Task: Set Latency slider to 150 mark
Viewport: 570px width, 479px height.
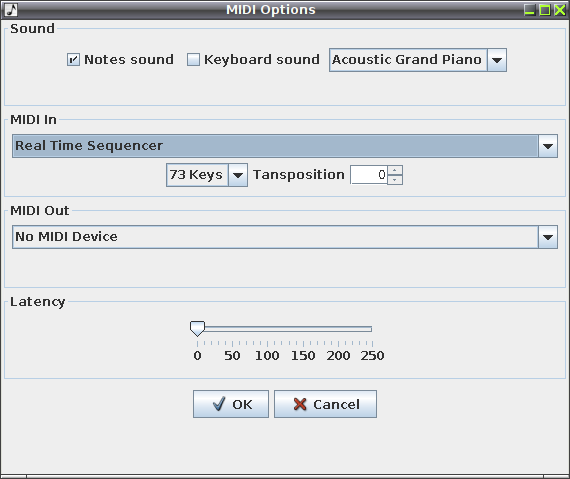Action: click(x=303, y=329)
